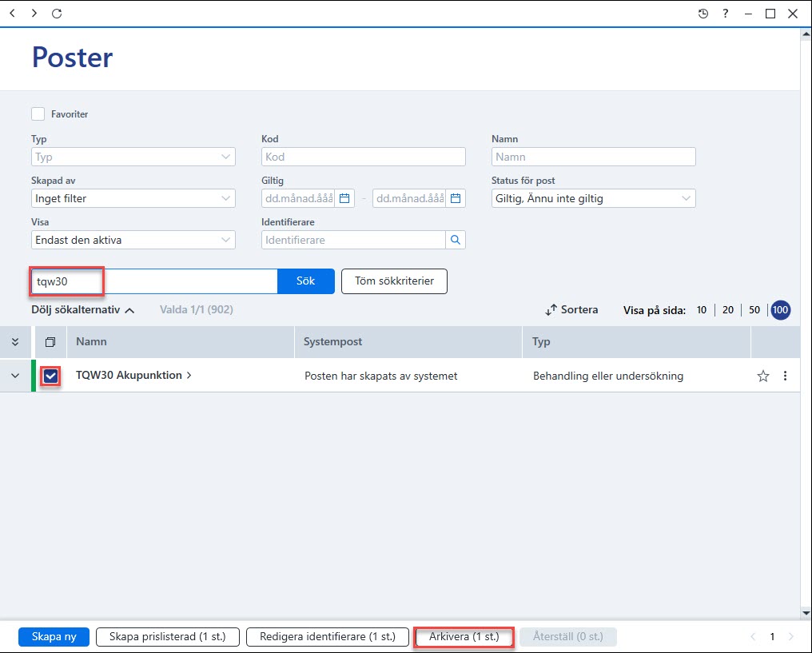Open the first Giltig date calendar picker
The image size is (812, 653).
pos(344,198)
